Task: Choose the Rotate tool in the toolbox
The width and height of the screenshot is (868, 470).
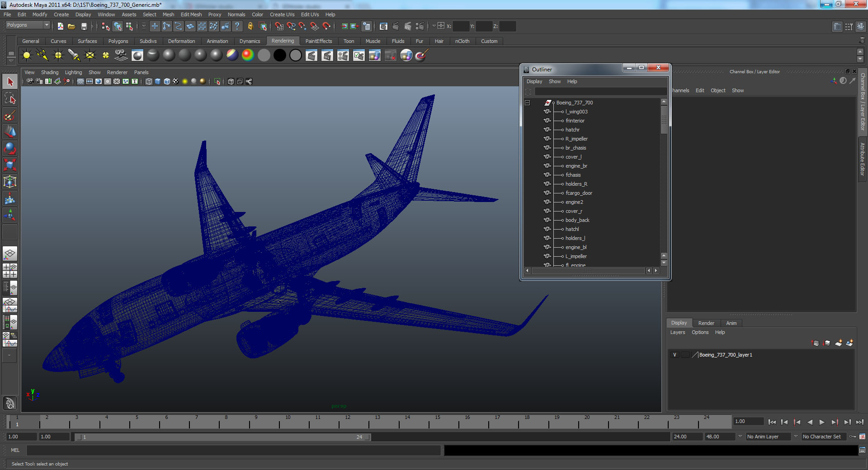Action: (x=10, y=148)
